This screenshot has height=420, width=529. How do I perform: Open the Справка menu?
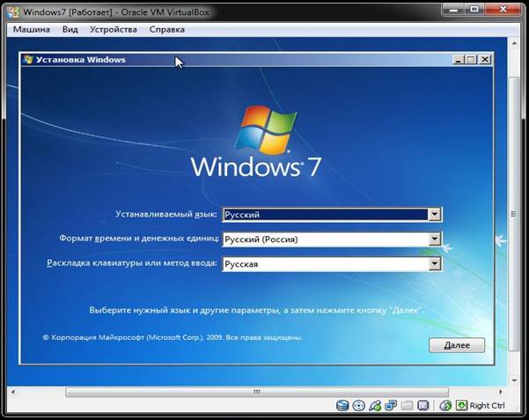[167, 30]
